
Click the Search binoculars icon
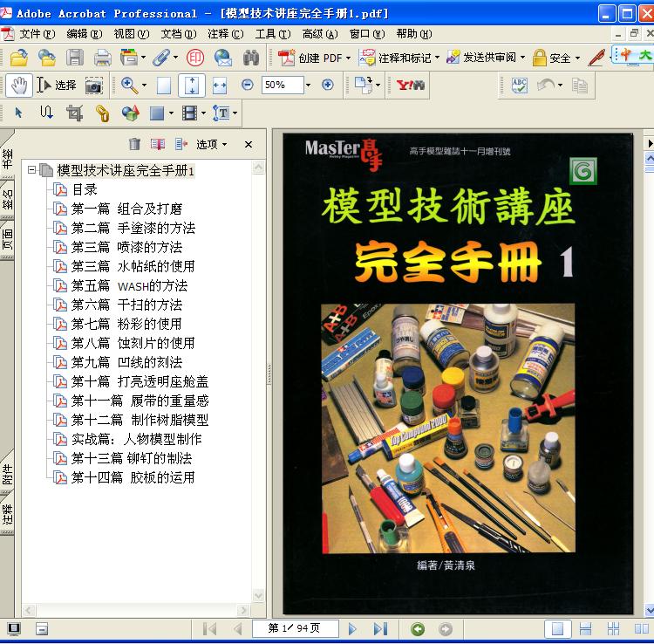point(251,58)
